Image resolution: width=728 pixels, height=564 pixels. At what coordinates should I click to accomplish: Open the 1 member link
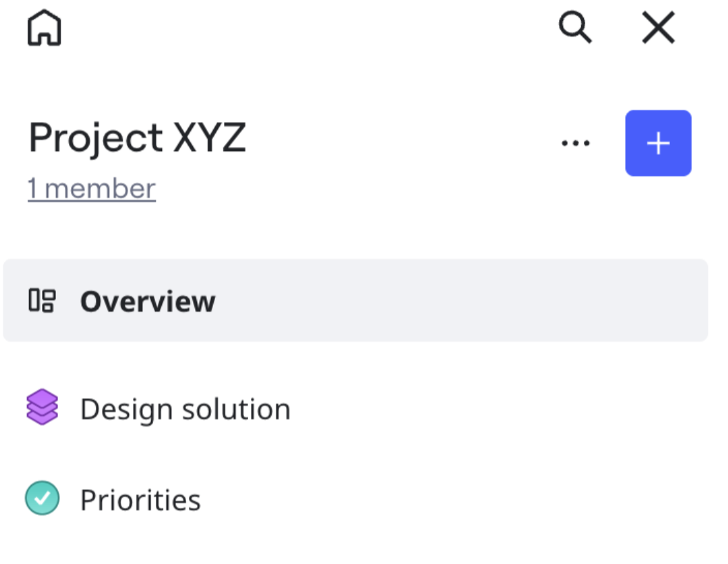point(92,189)
